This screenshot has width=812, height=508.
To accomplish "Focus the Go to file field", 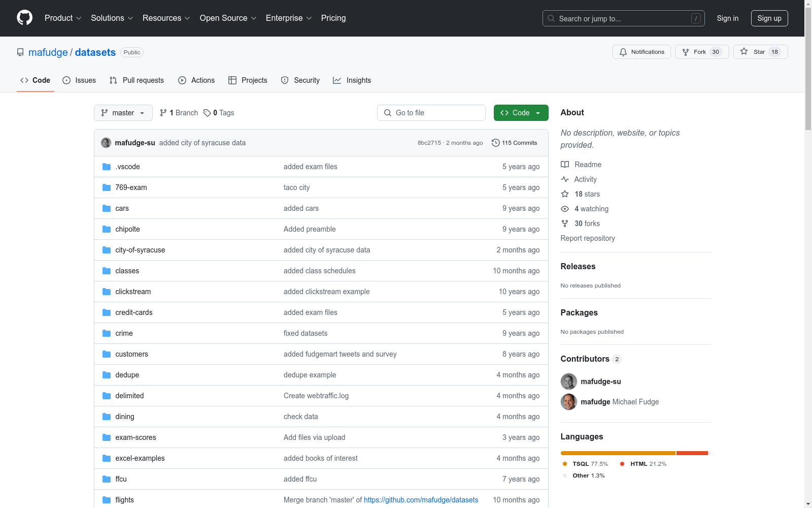I will click(x=431, y=113).
